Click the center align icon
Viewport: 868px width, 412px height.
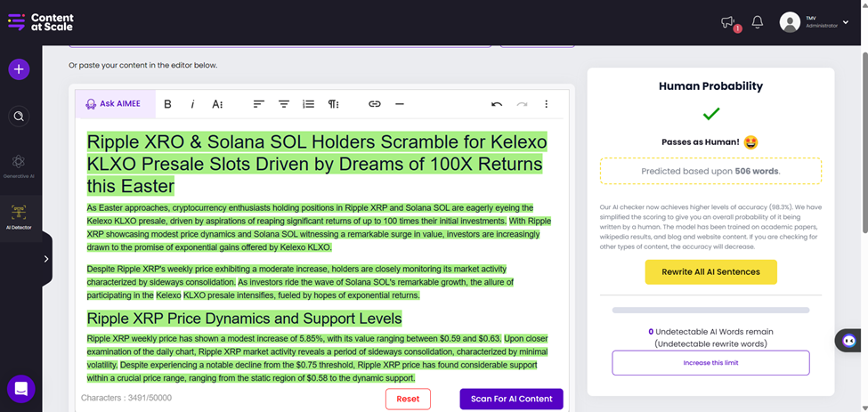(x=284, y=104)
